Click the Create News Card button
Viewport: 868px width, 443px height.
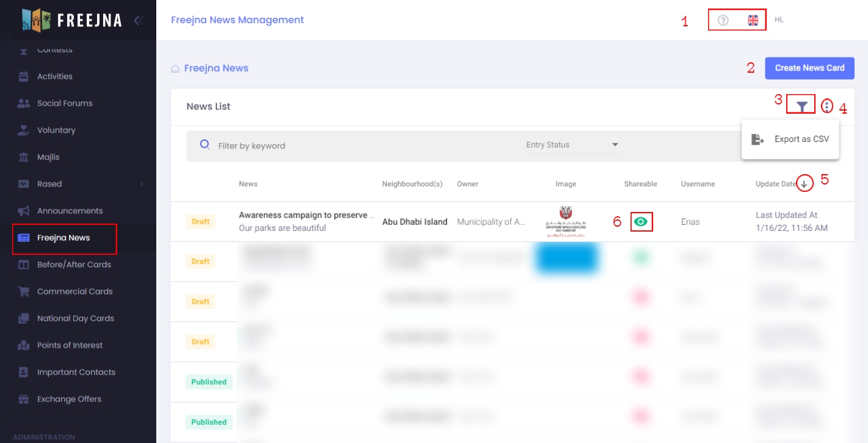click(x=809, y=68)
